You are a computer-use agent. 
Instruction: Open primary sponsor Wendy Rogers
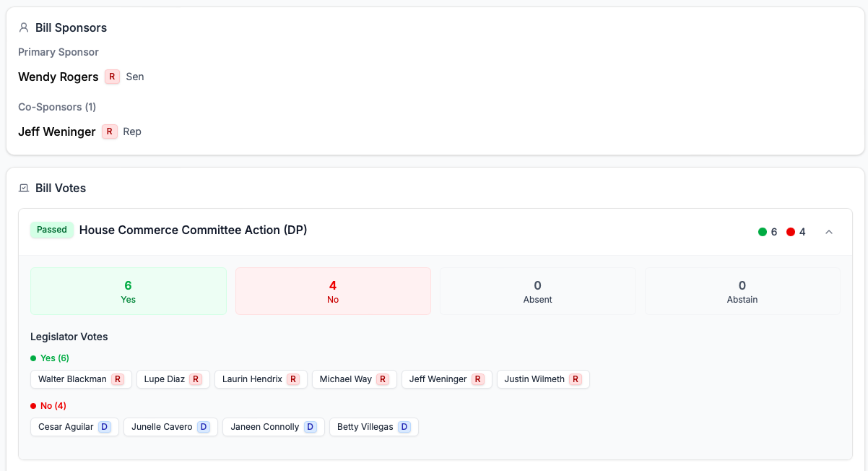pos(58,77)
